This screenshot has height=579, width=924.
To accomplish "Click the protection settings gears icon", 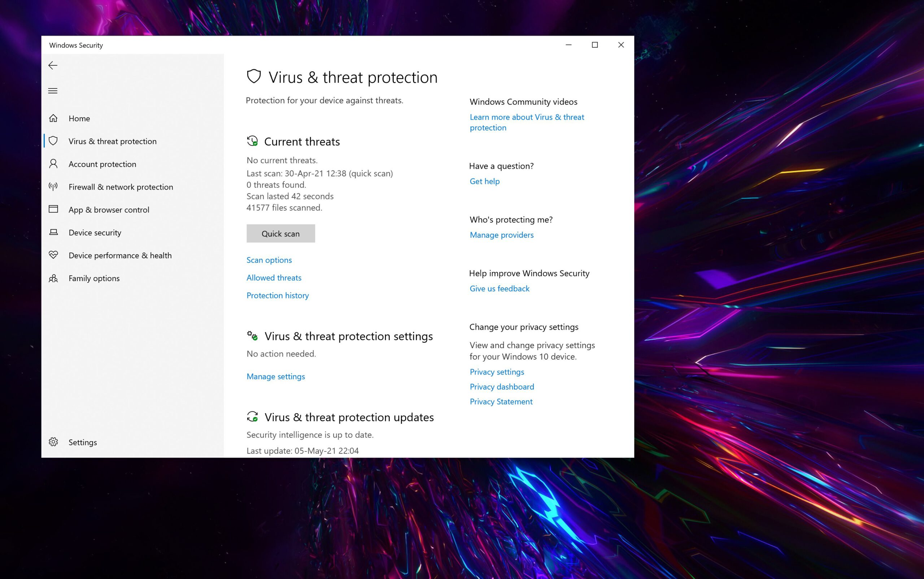I will click(252, 336).
